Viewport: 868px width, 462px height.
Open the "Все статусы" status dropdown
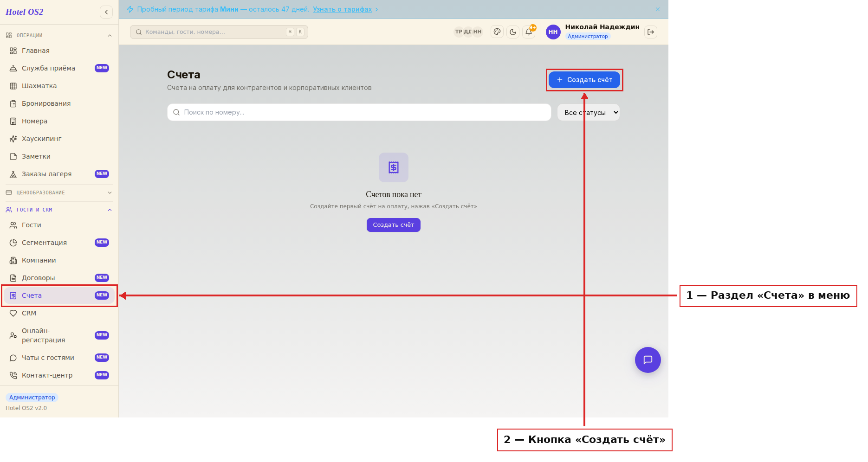pos(589,112)
